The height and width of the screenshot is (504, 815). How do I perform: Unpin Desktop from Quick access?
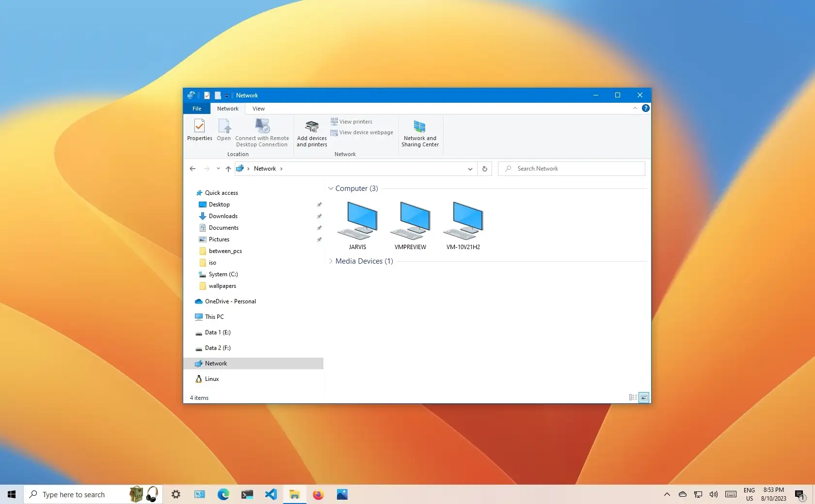pos(319,205)
